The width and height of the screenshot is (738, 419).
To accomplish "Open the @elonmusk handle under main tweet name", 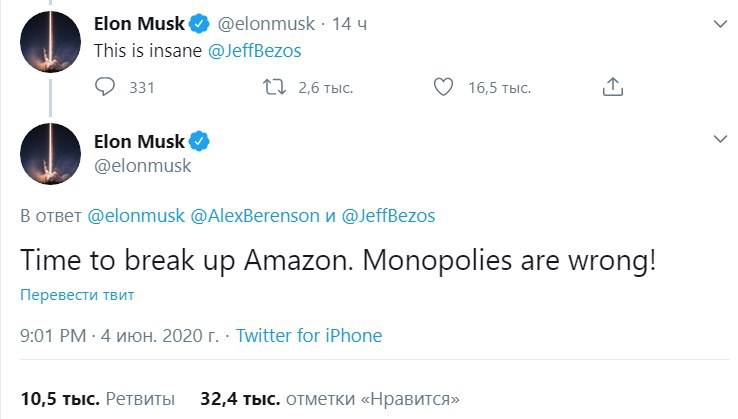I will pyautogui.click(x=143, y=166).
